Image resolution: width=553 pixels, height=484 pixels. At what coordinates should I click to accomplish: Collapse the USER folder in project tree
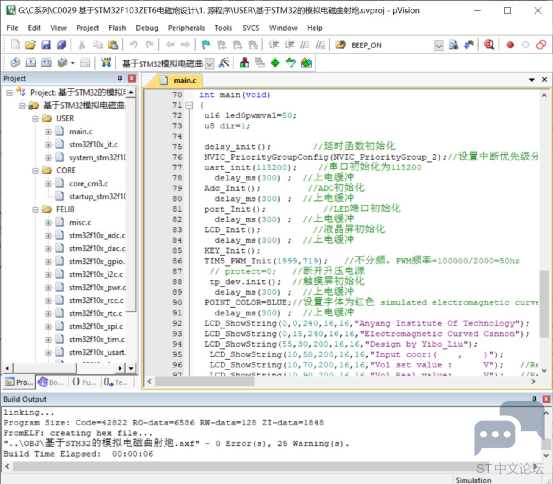click(35, 119)
